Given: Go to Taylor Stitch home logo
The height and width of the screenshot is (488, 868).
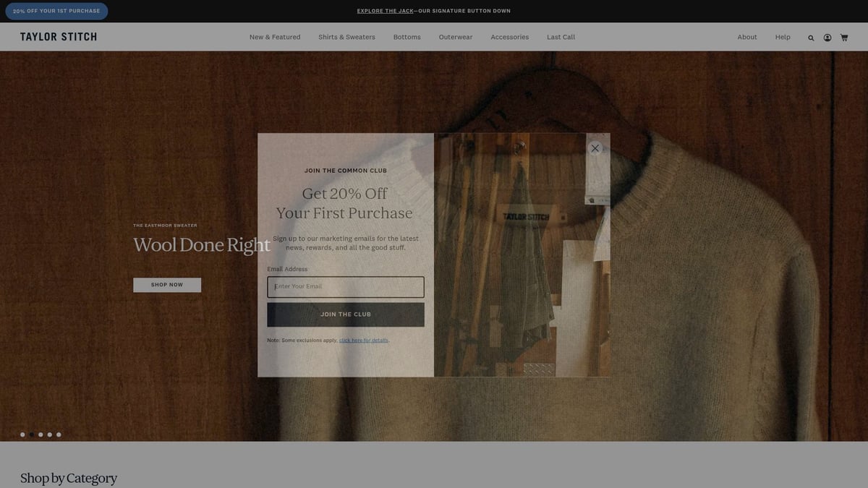Looking at the screenshot, I should pos(59,37).
